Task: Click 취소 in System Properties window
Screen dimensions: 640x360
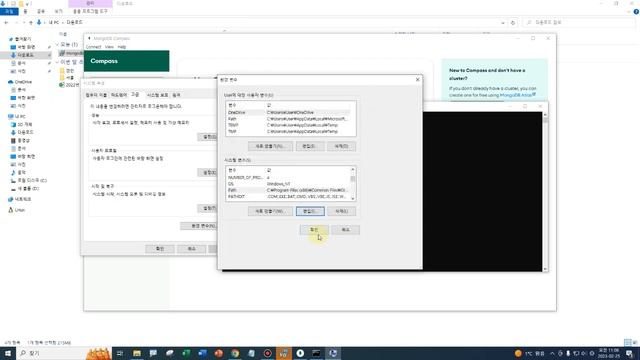Action: coord(191,249)
